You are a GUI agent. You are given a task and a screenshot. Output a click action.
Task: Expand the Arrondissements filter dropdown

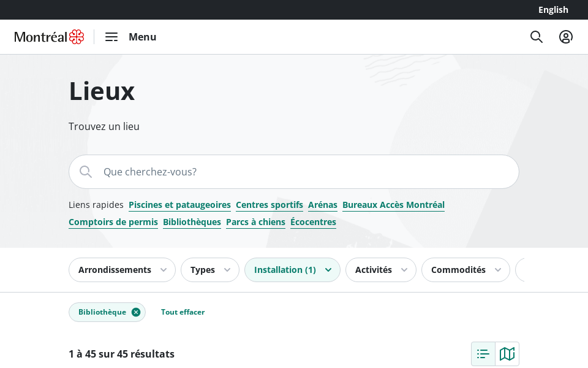(x=122, y=270)
